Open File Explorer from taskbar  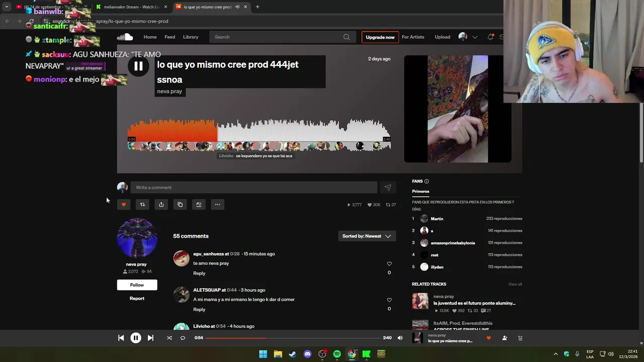pos(278,354)
